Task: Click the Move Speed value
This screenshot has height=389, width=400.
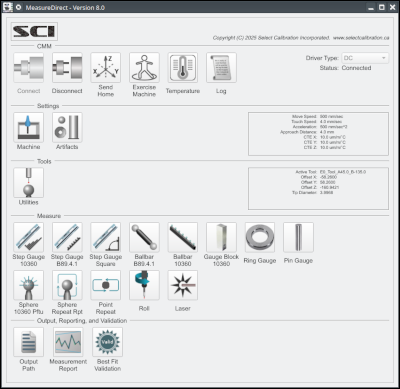Action: click(x=331, y=116)
